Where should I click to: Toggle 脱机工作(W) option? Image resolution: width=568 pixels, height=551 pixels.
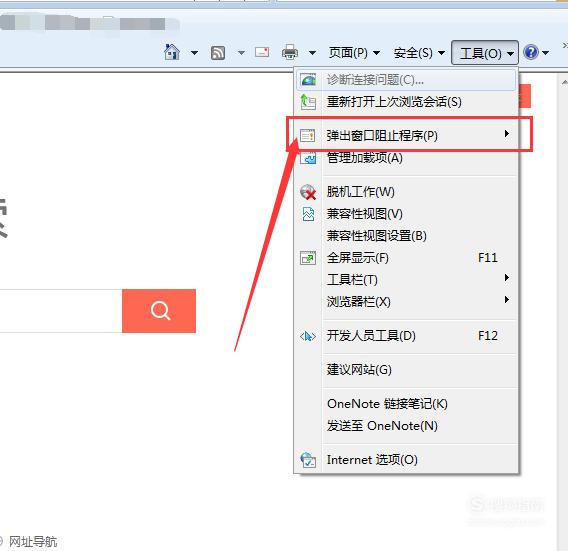click(x=406, y=192)
